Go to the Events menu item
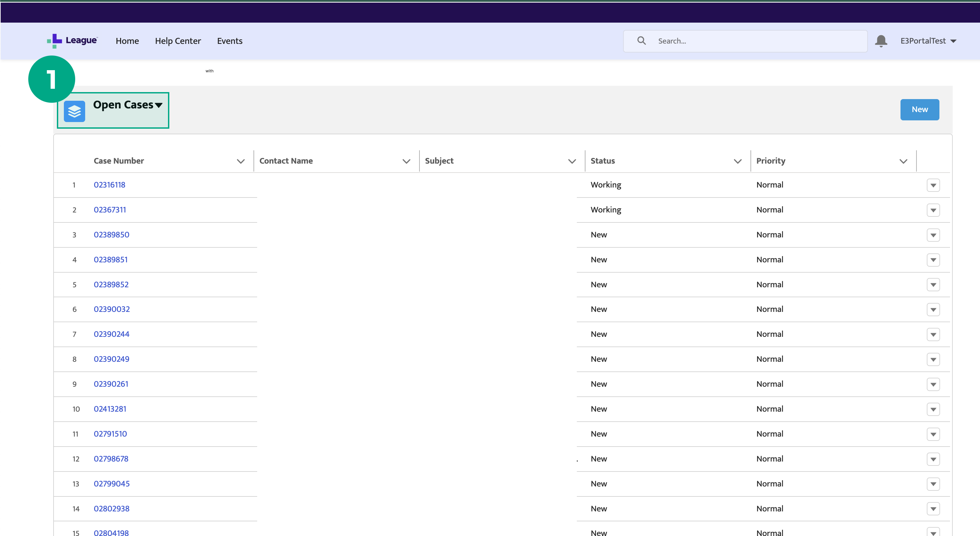 [230, 41]
